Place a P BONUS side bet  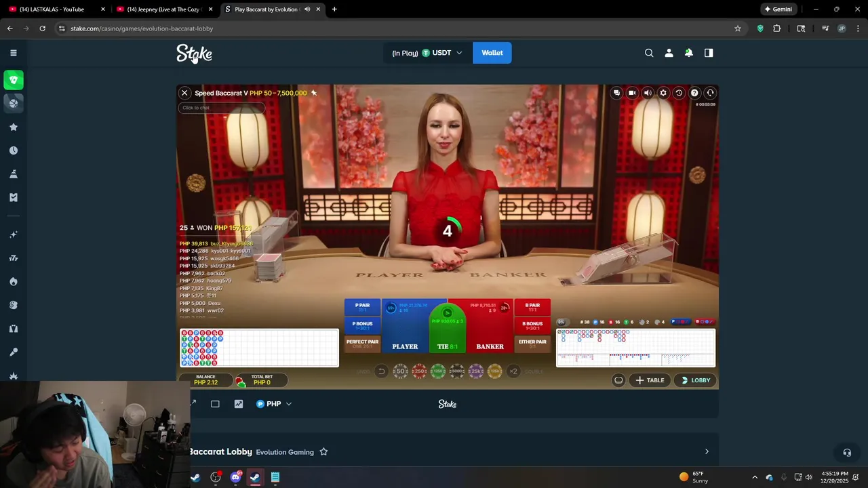[362, 325]
